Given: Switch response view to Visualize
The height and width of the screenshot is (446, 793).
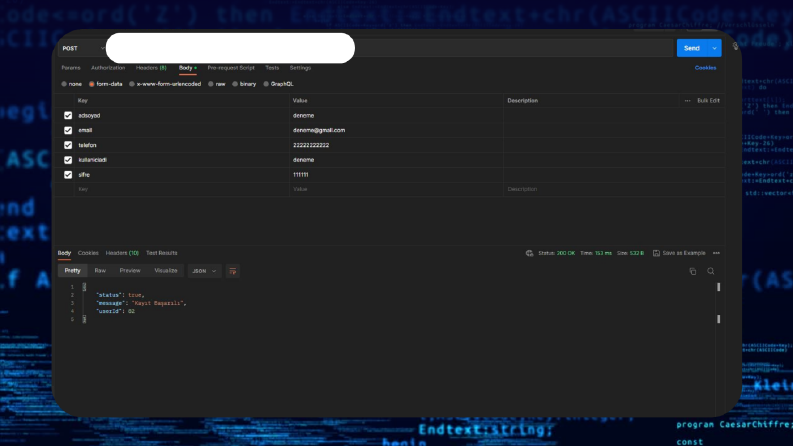Looking at the screenshot, I should [166, 271].
